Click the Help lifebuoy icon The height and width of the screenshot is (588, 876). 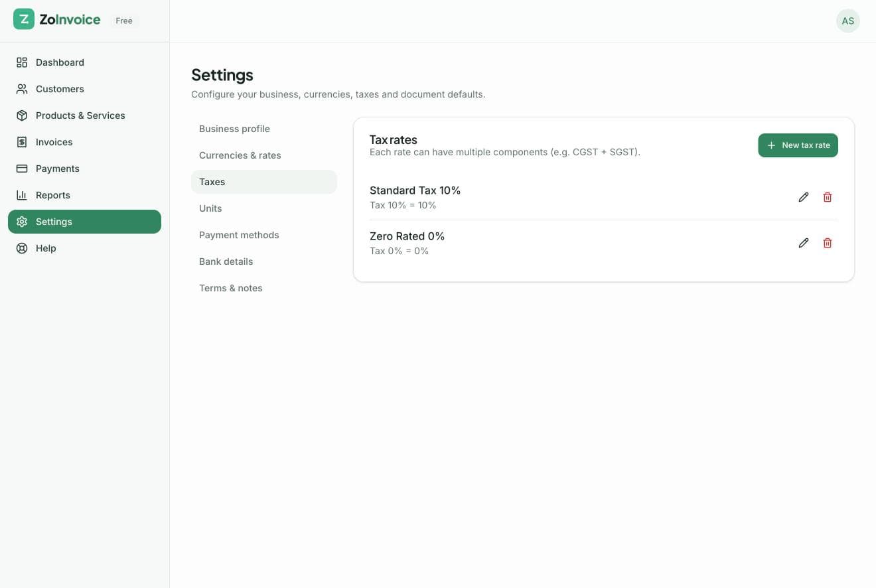coord(22,248)
